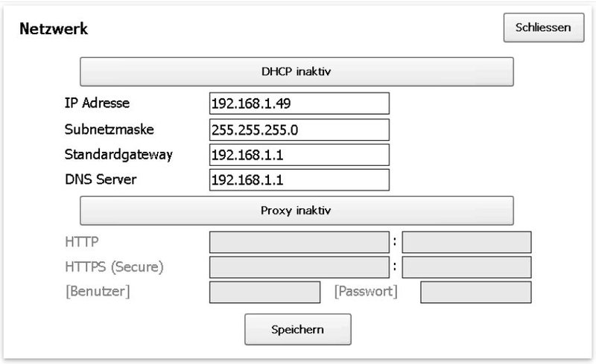Toggle the DHCP inaktiv button
This screenshot has height=364, width=596.
(x=297, y=71)
